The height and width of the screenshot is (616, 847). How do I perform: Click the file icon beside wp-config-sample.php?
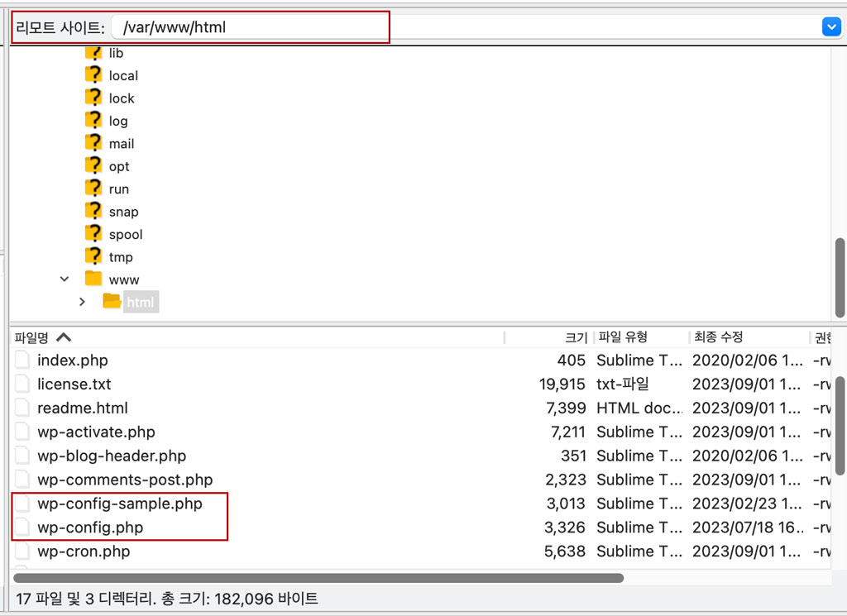click(22, 504)
